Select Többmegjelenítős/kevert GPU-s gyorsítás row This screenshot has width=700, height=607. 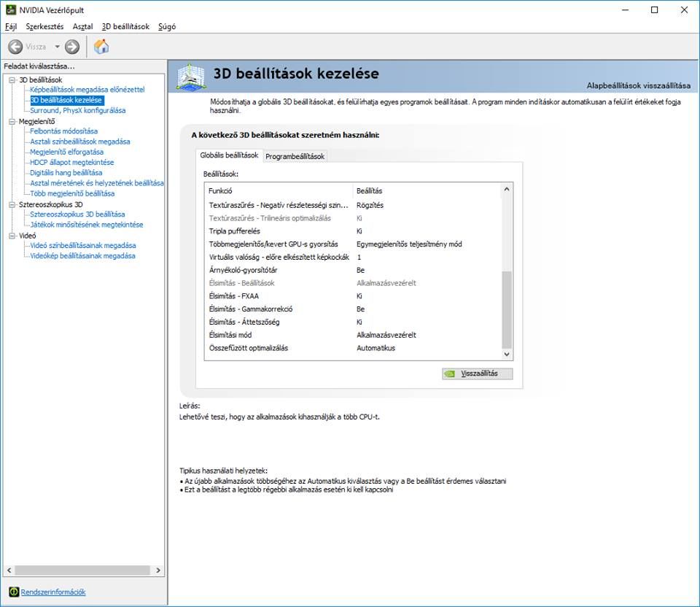(x=353, y=244)
